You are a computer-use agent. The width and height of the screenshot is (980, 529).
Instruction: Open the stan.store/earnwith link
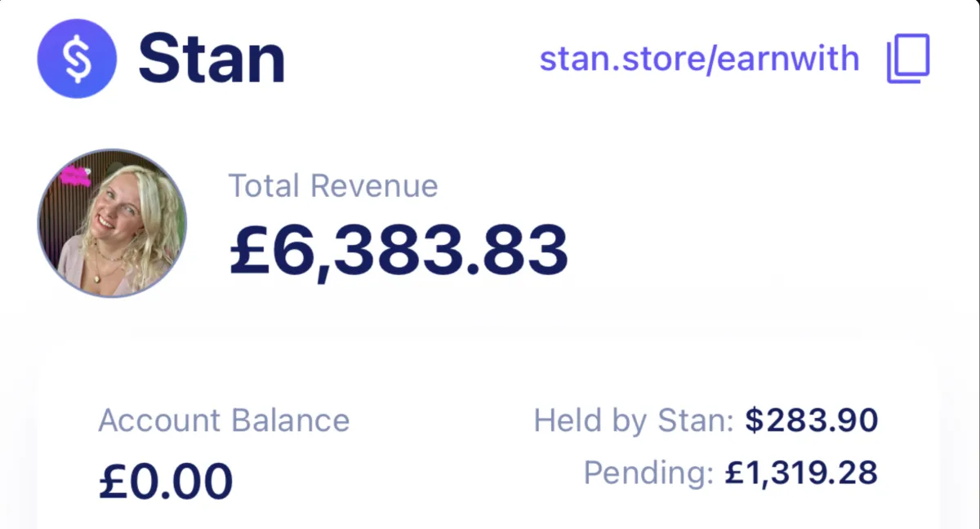coord(699,59)
